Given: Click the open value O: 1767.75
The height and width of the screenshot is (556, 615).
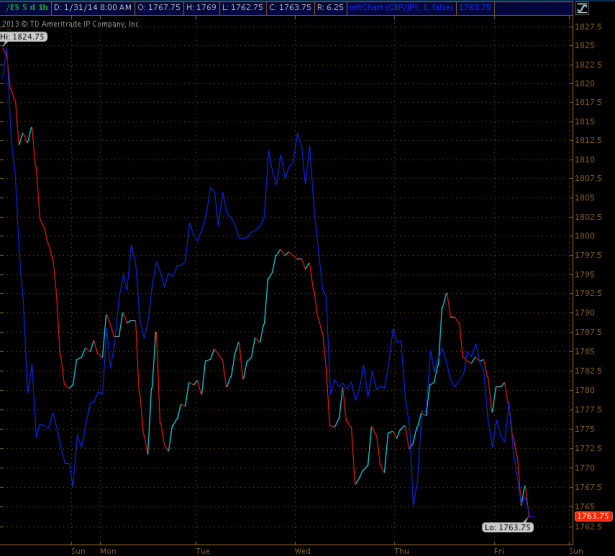Looking at the screenshot, I should click(159, 7).
